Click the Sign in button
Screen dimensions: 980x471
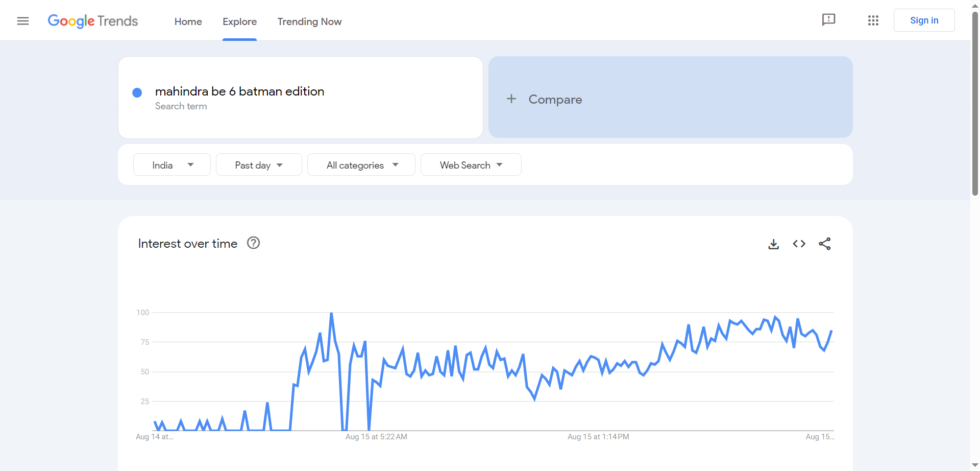click(924, 20)
